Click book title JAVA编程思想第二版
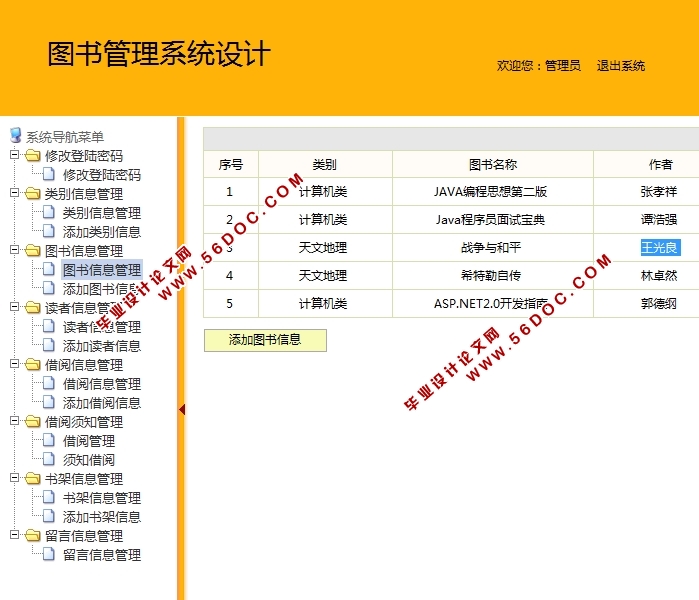699x600 pixels. 490,192
